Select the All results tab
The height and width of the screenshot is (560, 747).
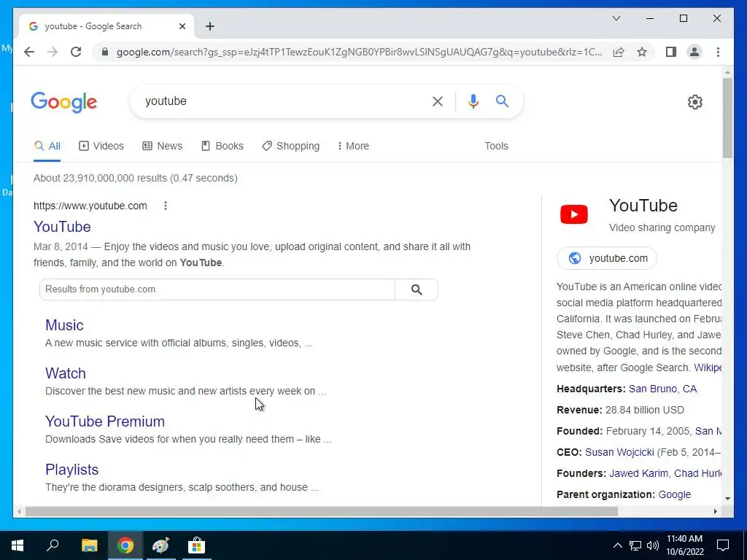click(x=47, y=146)
